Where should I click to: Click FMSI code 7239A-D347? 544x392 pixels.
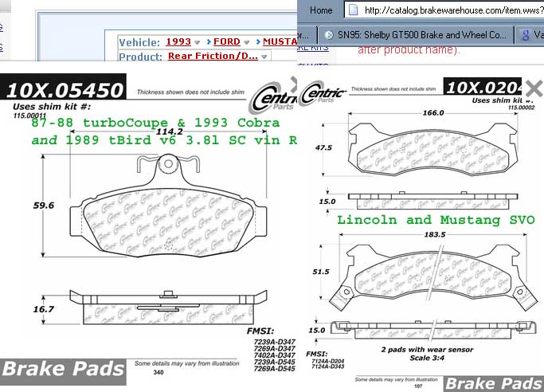(x=275, y=342)
